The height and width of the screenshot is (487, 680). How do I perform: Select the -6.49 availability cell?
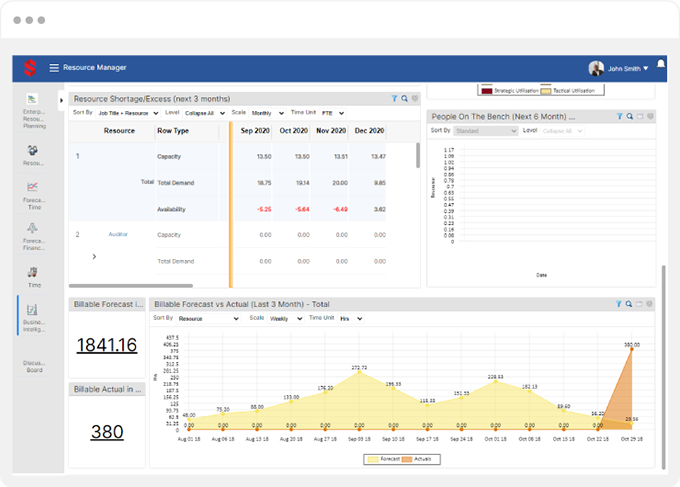click(x=340, y=209)
